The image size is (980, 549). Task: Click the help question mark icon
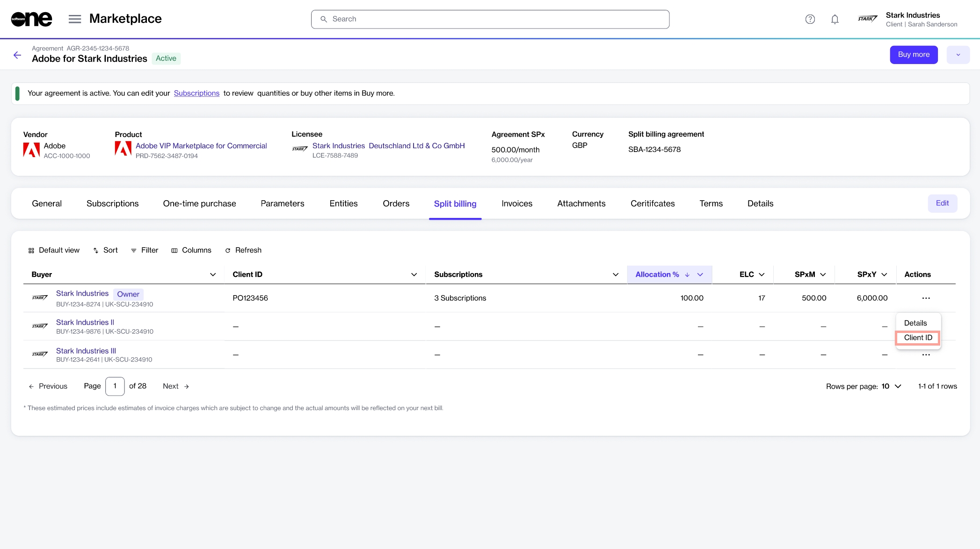tap(810, 19)
